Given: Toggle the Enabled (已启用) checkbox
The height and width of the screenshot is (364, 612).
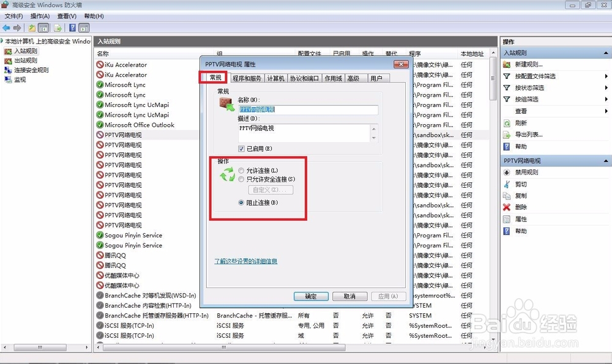Looking at the screenshot, I should tap(241, 149).
